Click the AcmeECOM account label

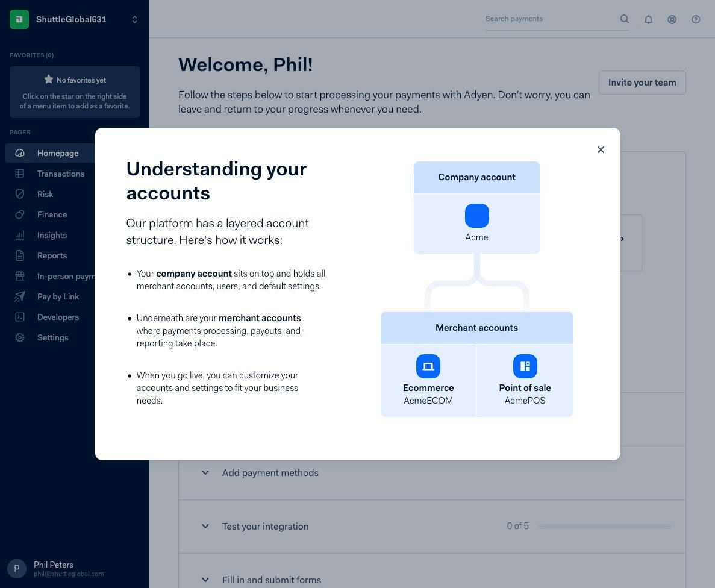(428, 401)
